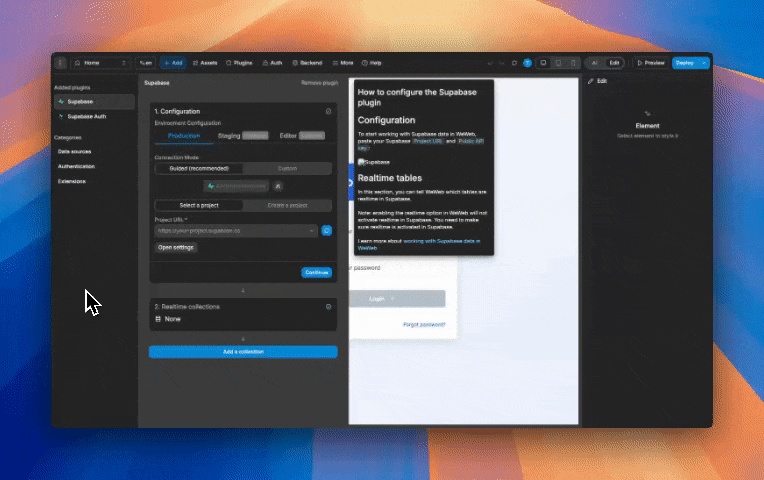
Task: Open Authentication category
Action: [x=76, y=166]
